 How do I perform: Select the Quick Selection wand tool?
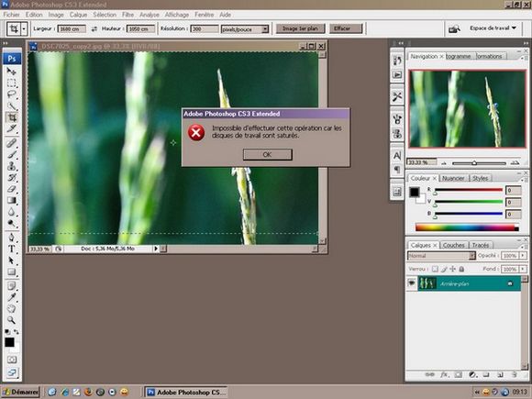(x=11, y=105)
